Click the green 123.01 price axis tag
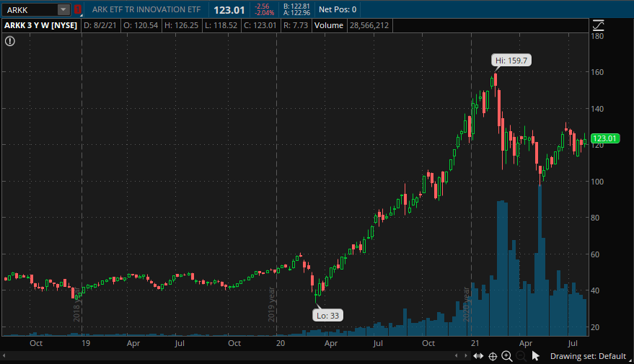 605,138
